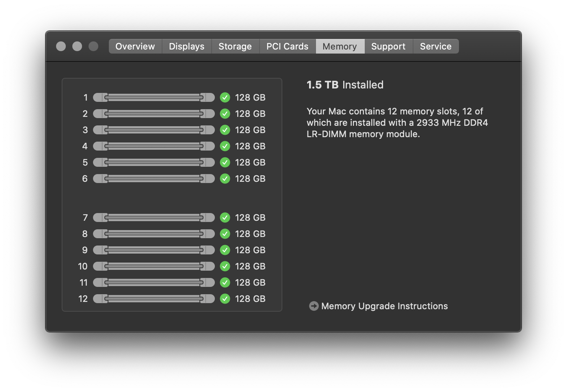
Task: Open the Displays tab
Action: tap(187, 46)
